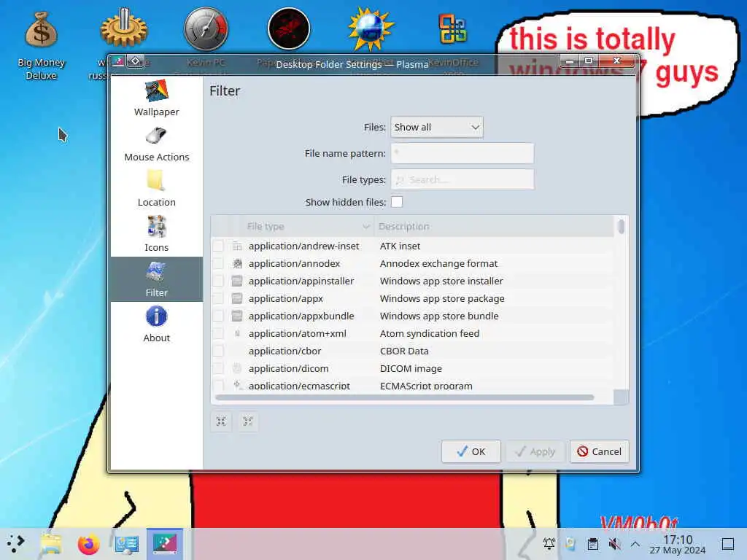This screenshot has width=747, height=560.
Task: Click the KevinPC gauge desktop icon
Action: [x=206, y=28]
